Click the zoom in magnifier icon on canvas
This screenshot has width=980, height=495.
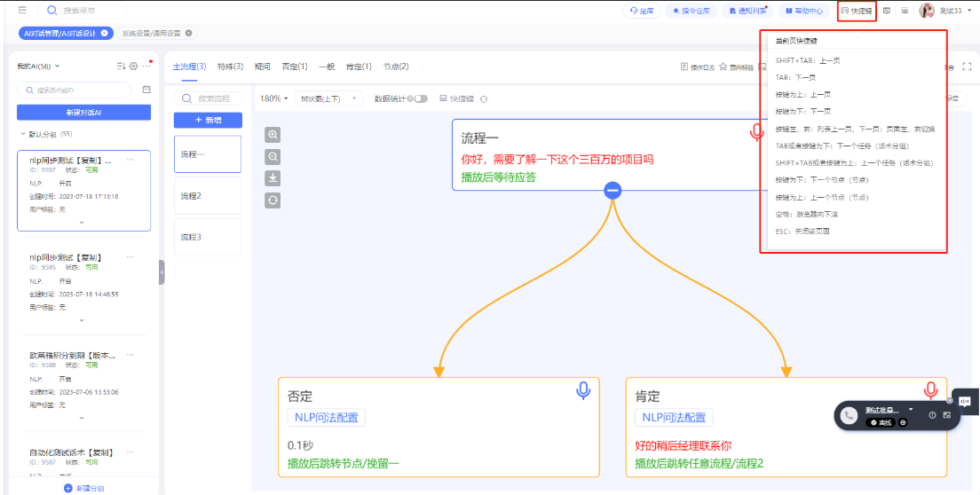coord(273,135)
